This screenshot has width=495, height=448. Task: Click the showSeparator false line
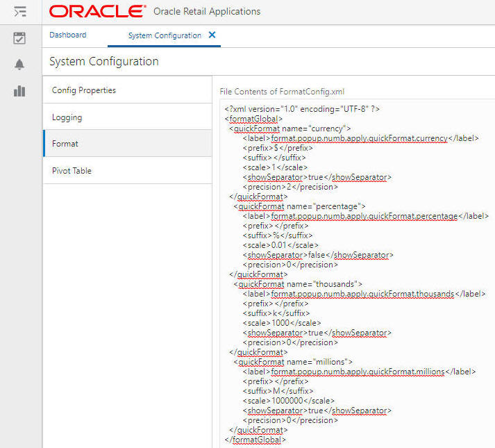(318, 255)
